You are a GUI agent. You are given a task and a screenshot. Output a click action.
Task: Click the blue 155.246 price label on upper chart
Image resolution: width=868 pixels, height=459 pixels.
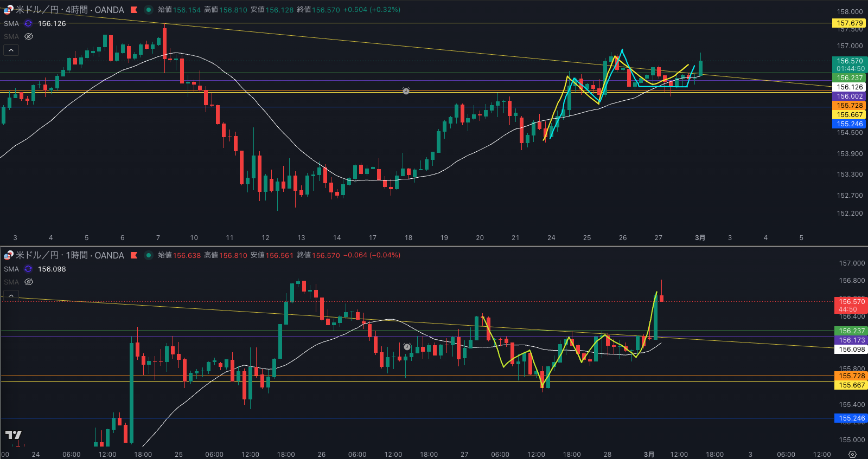(849, 124)
